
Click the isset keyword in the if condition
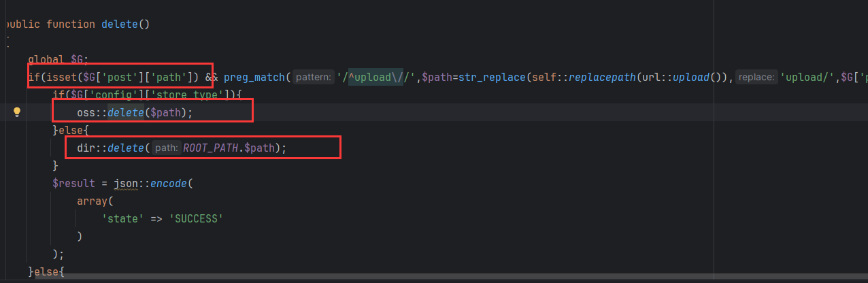click(56, 78)
